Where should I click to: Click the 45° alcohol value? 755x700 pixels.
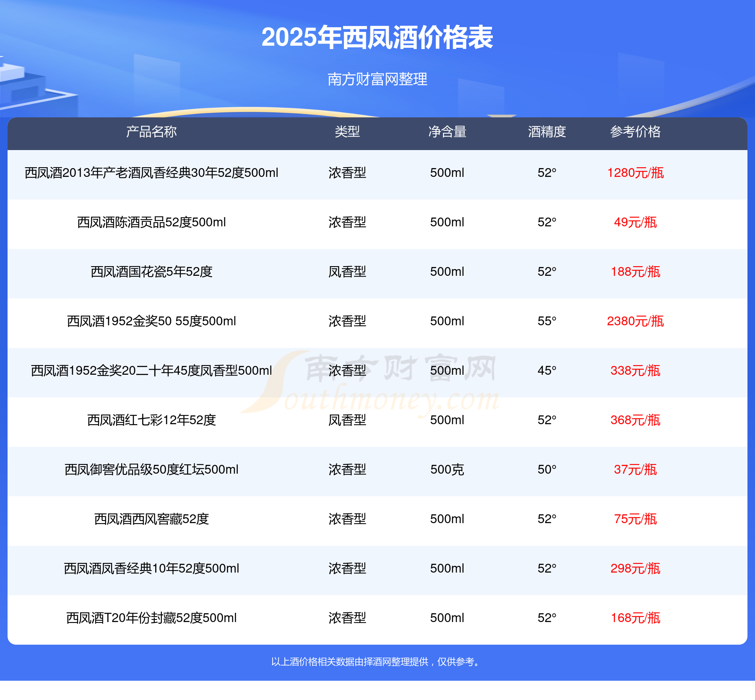(547, 371)
